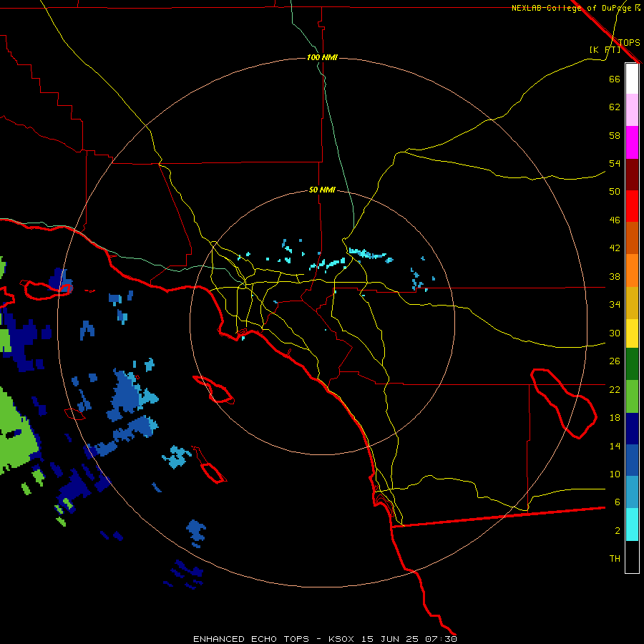Click legend value 10
Viewport: 644px width, 644px height.
point(615,474)
